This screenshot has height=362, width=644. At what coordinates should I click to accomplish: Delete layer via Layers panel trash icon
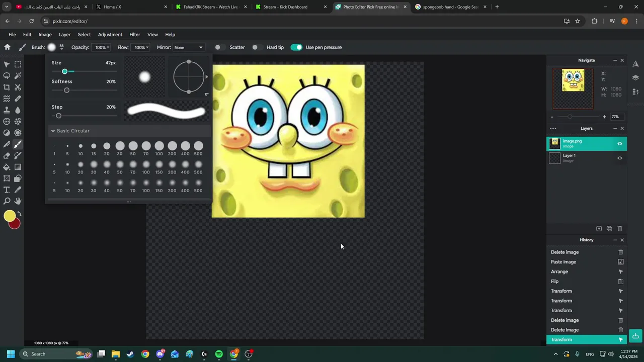620,229
